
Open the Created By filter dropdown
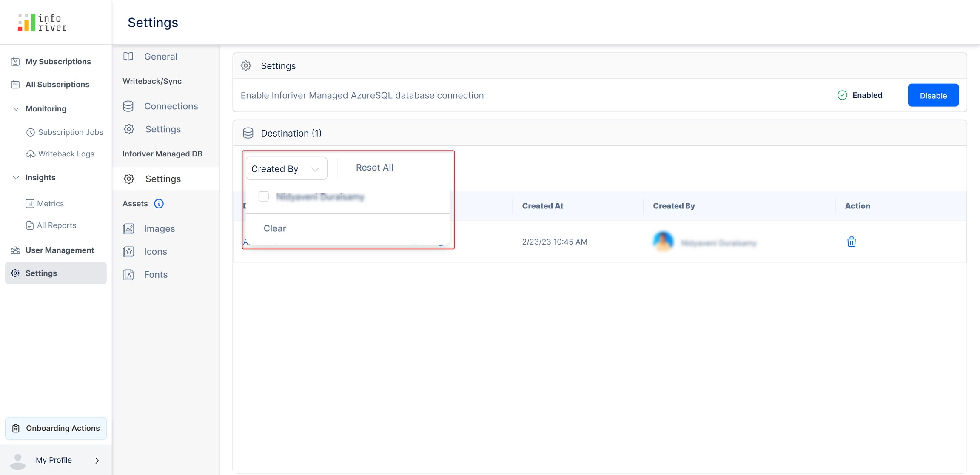286,169
